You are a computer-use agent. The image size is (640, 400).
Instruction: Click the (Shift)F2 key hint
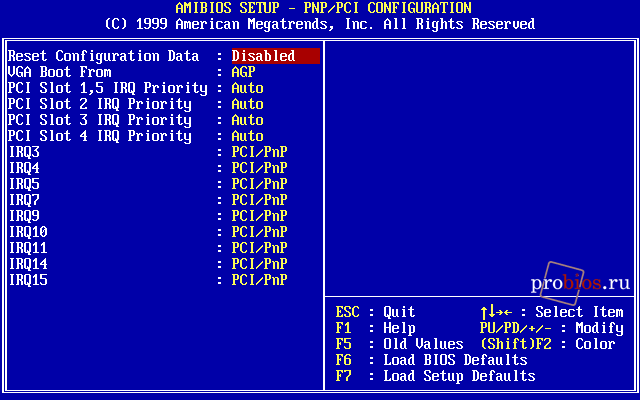coord(516,344)
